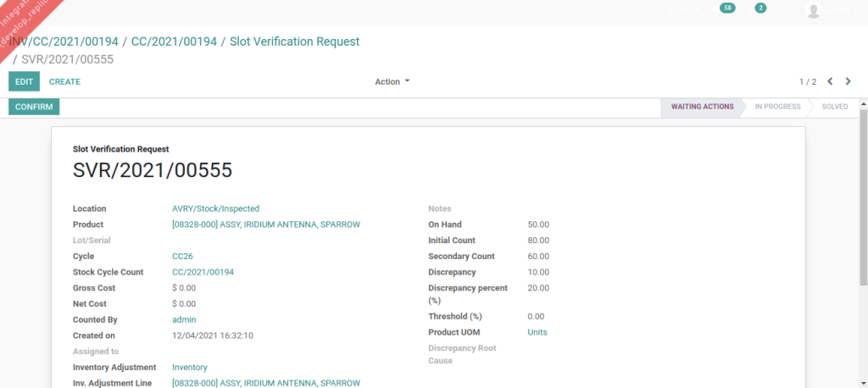Click the Confirm button

pos(34,108)
